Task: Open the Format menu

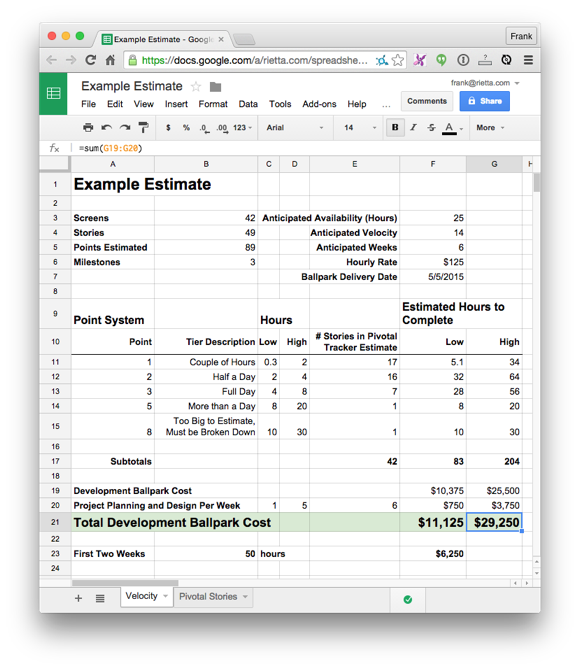Action: [213, 104]
